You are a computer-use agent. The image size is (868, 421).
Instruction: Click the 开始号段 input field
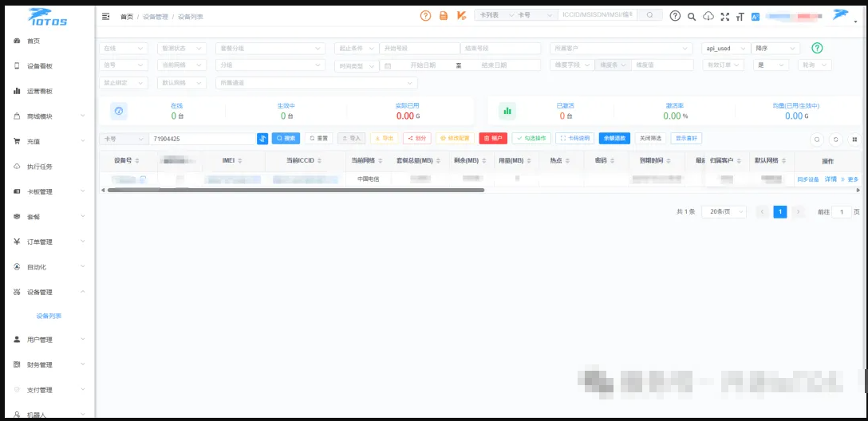pyautogui.click(x=420, y=48)
